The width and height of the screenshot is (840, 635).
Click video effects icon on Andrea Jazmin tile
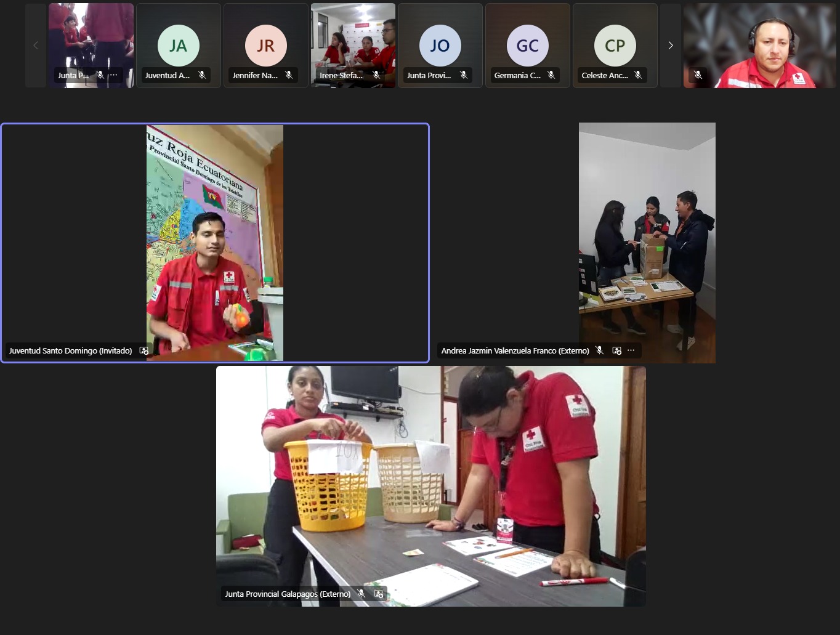(x=616, y=350)
